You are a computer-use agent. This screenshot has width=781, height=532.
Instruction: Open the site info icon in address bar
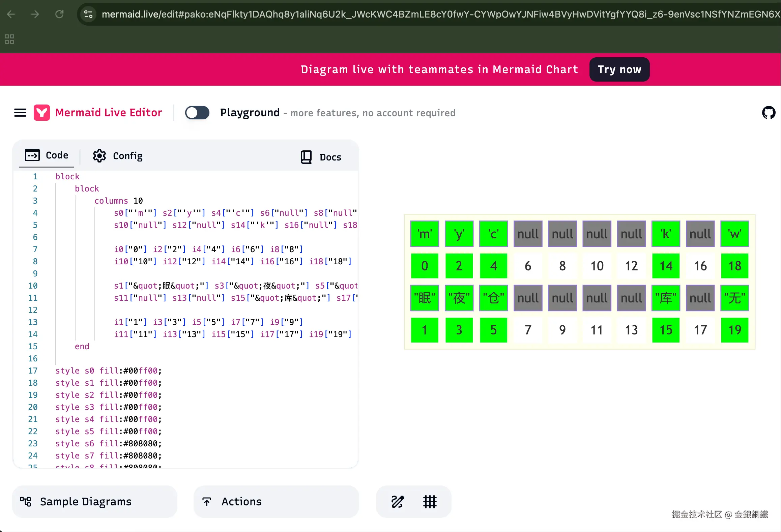pyautogui.click(x=88, y=14)
